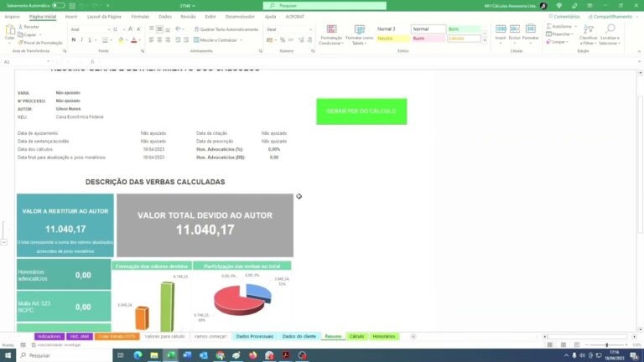Click the Comentários button
Screen dimensions: 644x362
coord(564,17)
